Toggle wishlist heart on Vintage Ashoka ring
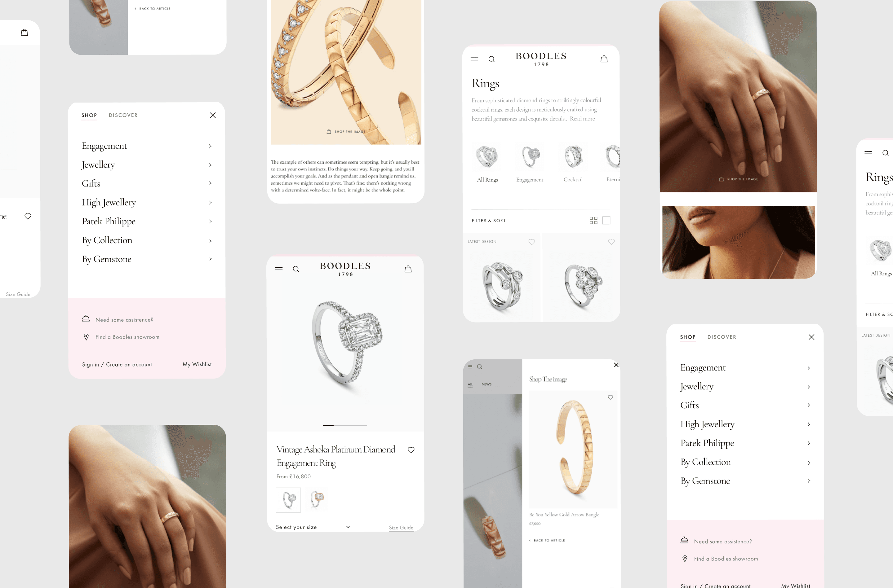Image resolution: width=893 pixels, height=588 pixels. coord(412,450)
